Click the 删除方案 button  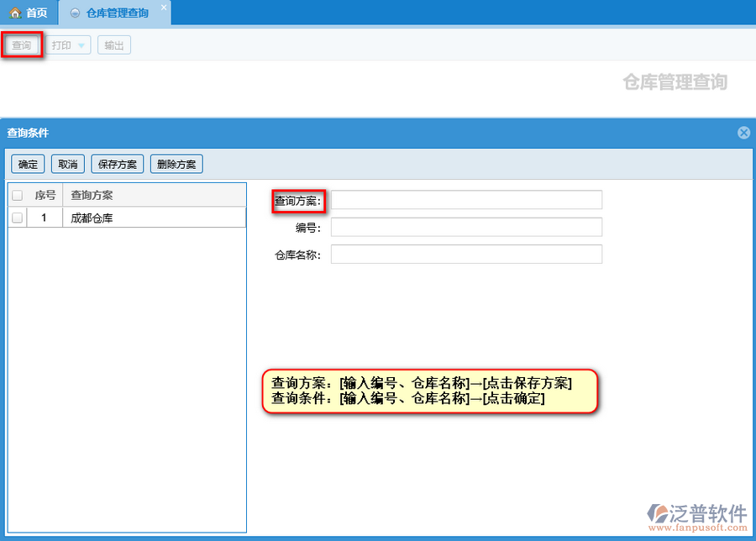pos(176,164)
